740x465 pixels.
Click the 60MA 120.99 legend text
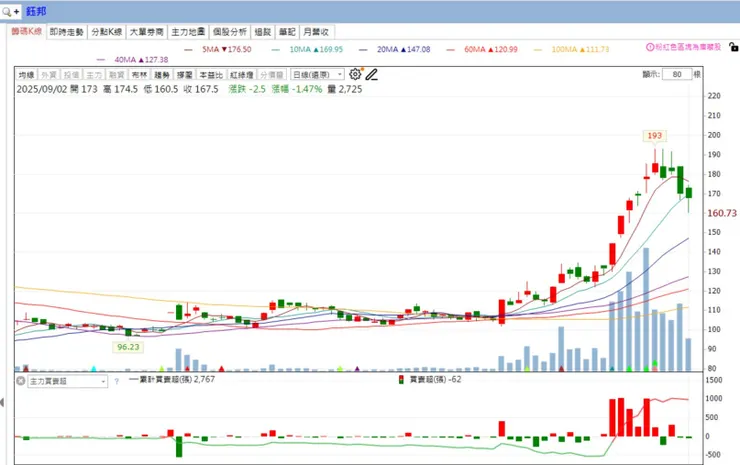(491, 49)
